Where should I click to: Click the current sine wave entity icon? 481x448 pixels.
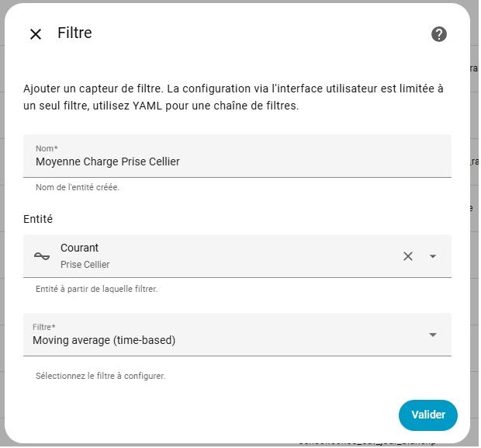[42, 256]
